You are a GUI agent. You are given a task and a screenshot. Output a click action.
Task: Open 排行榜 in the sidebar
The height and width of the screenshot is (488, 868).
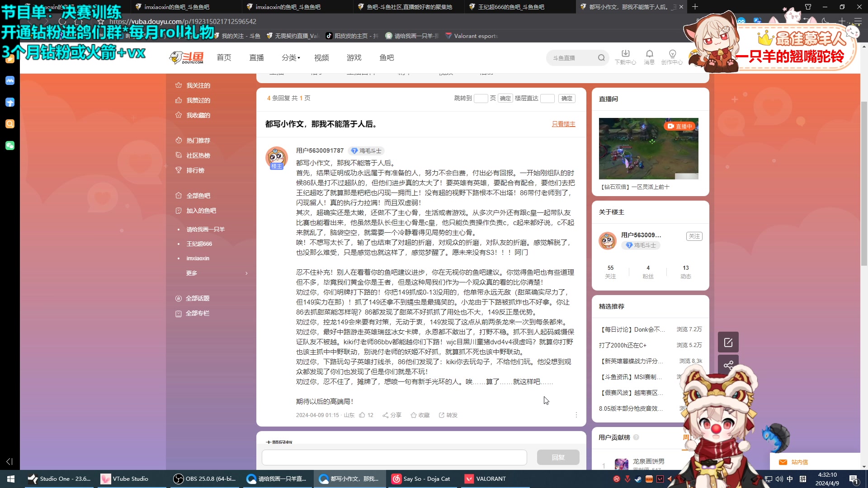tap(190, 170)
